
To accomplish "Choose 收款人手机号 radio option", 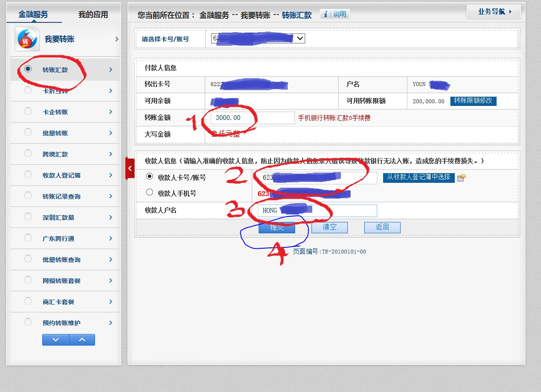I will (150, 192).
